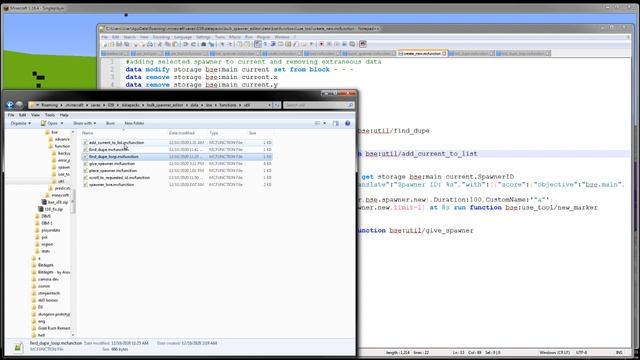This screenshot has height=360, width=640.
Task: Expand the address bar history dropdown
Action: pyautogui.click(x=269, y=105)
